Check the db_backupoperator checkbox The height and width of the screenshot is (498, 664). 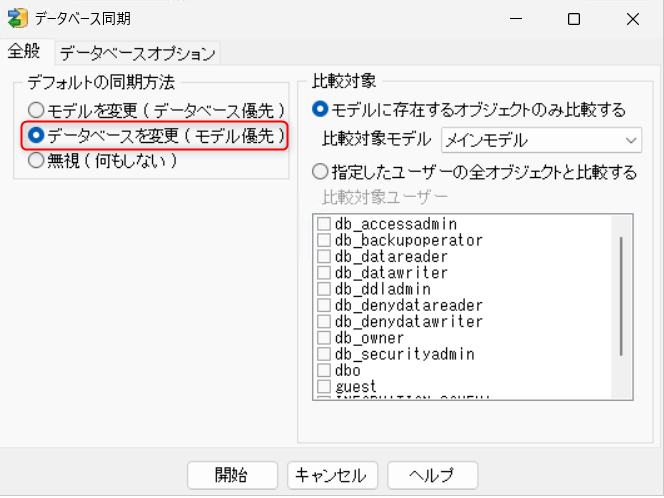coord(324,241)
